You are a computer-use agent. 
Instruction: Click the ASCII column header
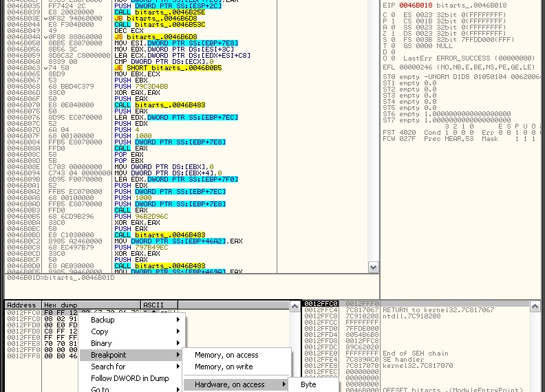click(x=151, y=305)
